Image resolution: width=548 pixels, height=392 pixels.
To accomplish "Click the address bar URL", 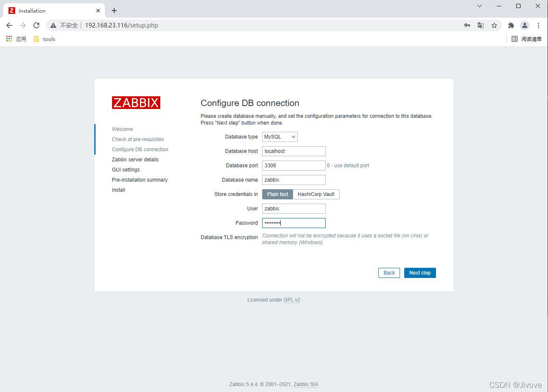I will 122,25.
